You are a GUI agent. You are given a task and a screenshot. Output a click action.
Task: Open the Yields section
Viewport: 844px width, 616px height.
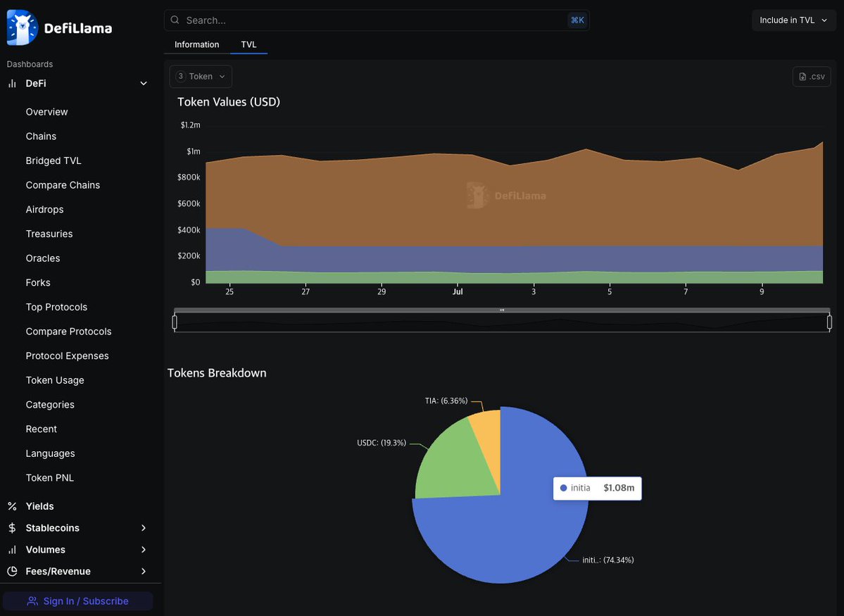tap(40, 506)
